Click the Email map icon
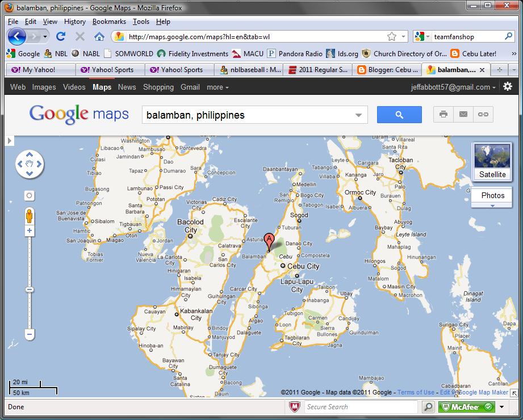The image size is (523, 420). [463, 114]
